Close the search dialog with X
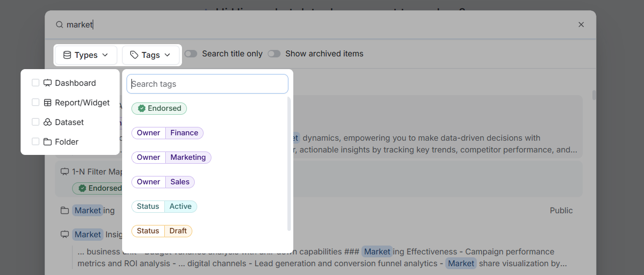 [x=581, y=25]
